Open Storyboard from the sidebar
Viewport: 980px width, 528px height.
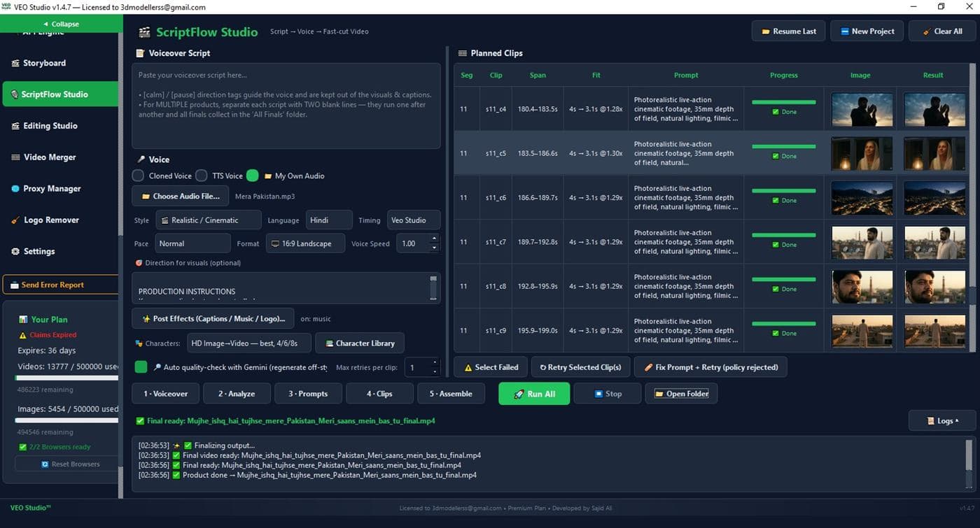click(x=59, y=63)
